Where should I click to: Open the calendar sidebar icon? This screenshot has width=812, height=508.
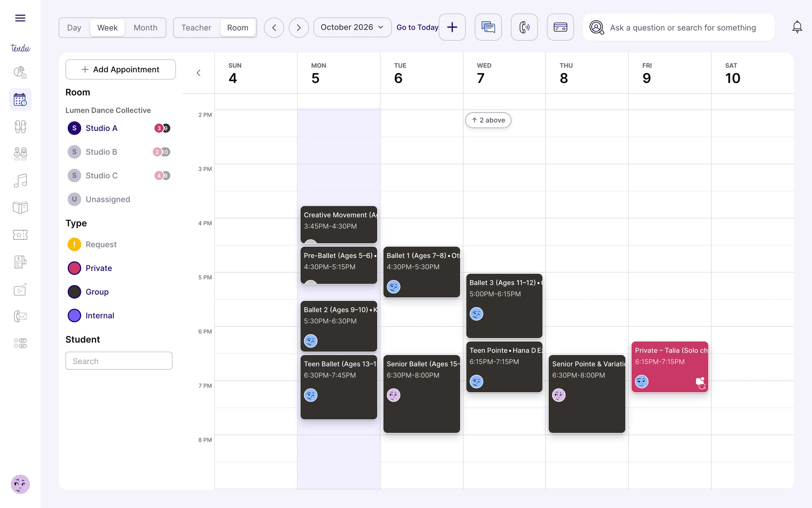(20, 100)
